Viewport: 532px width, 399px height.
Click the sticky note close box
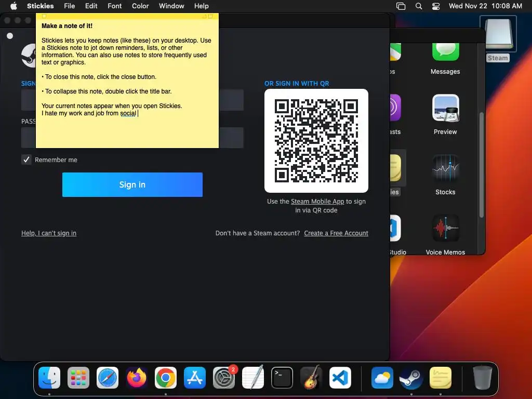pyautogui.click(x=44, y=16)
